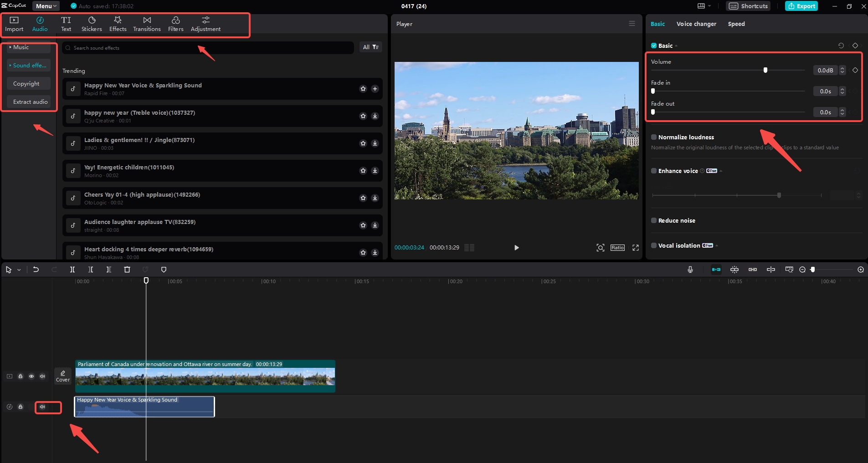Screen dimensions: 868x463
Task: Open the Filters panel
Action: point(175,24)
